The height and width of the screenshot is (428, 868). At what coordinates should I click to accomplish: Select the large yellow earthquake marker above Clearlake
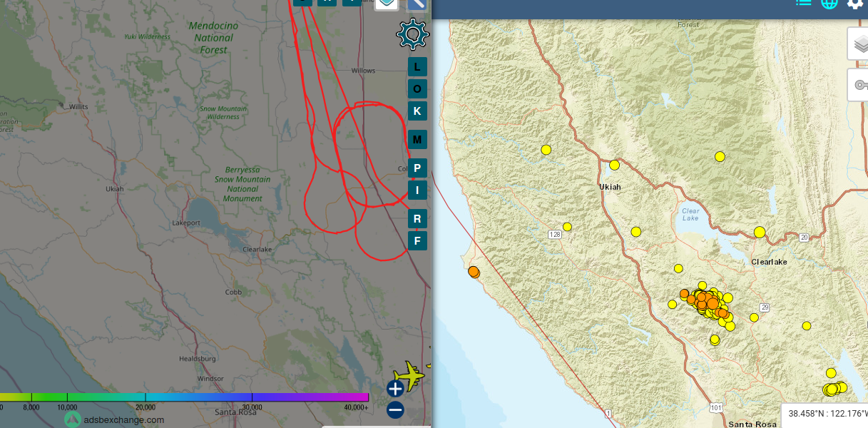pyautogui.click(x=760, y=232)
